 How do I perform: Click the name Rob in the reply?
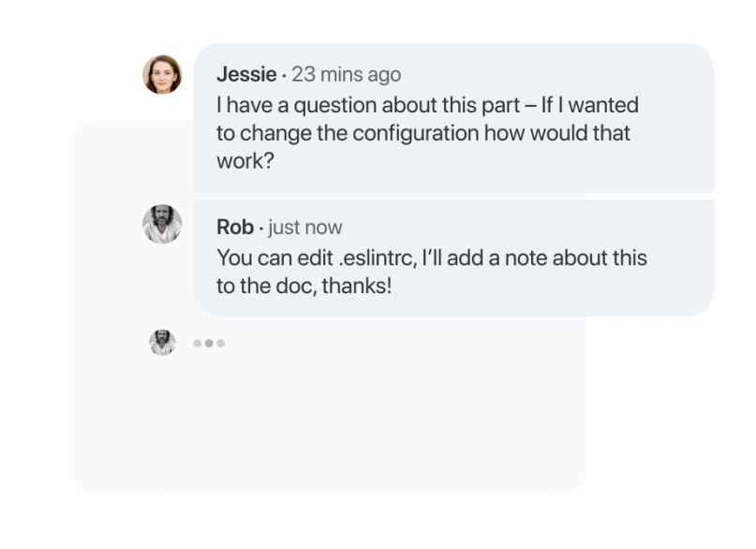click(x=235, y=227)
